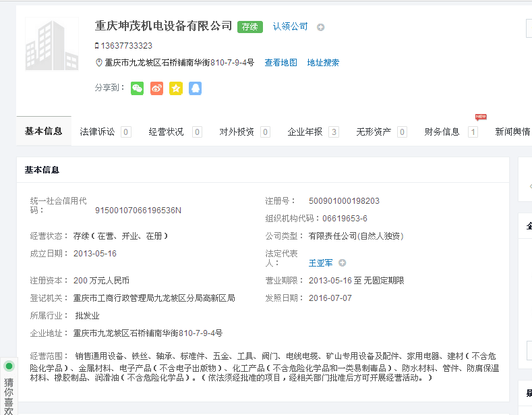Image resolution: width=532 pixels, height=415 pixels.
Task: Switch to the 基本信息 tab
Action: 44,132
